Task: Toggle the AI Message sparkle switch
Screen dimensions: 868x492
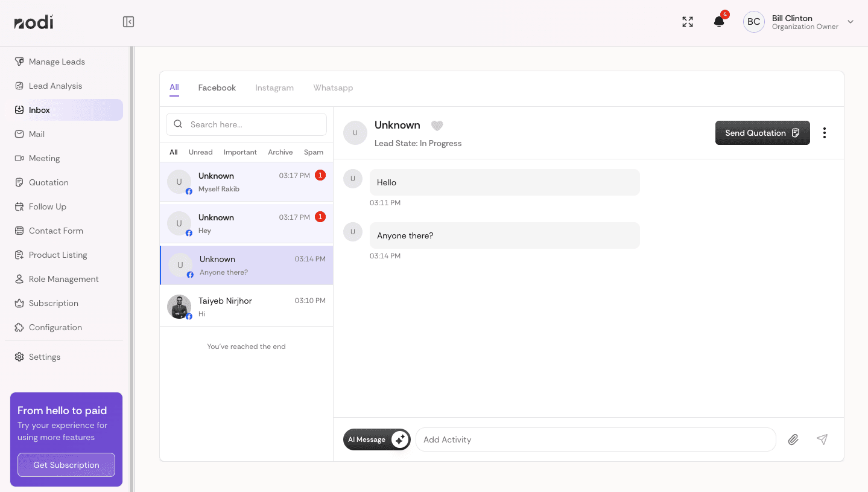Action: 399,439
